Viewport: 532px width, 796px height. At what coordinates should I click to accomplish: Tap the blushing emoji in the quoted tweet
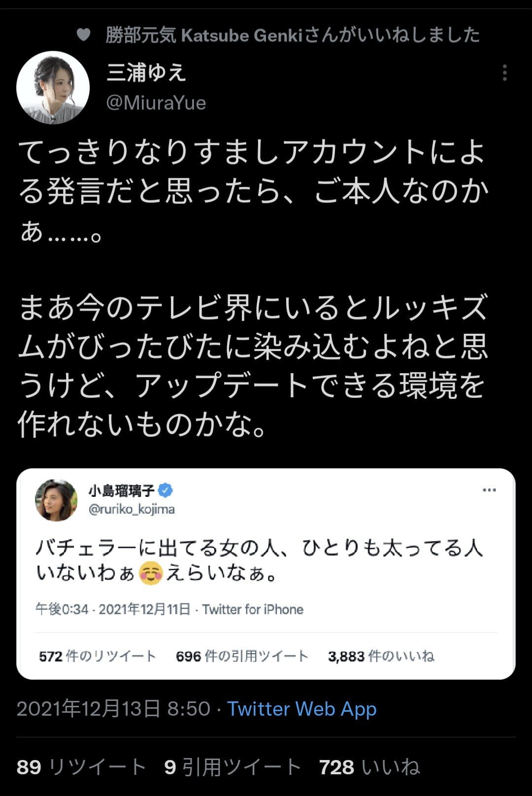[x=151, y=573]
